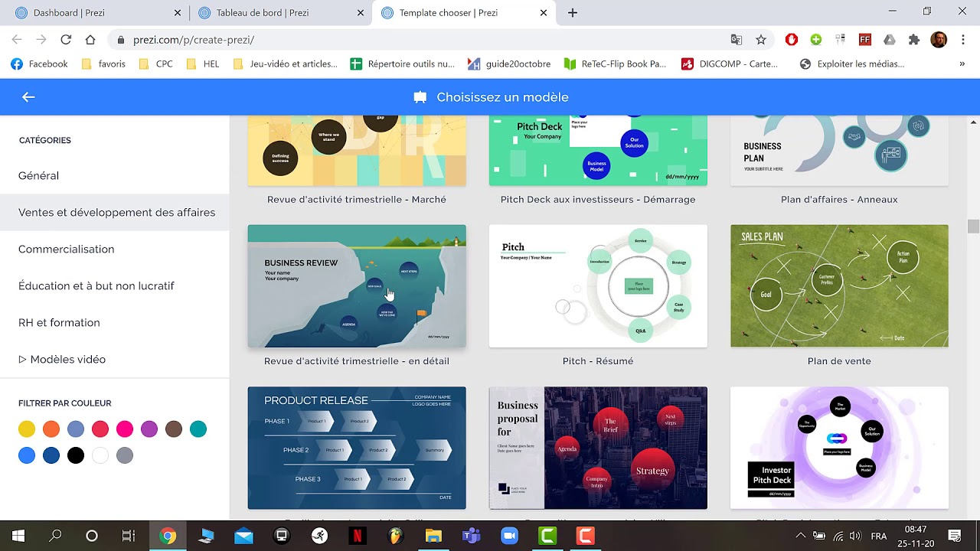Close the Template chooser tab

[544, 13]
